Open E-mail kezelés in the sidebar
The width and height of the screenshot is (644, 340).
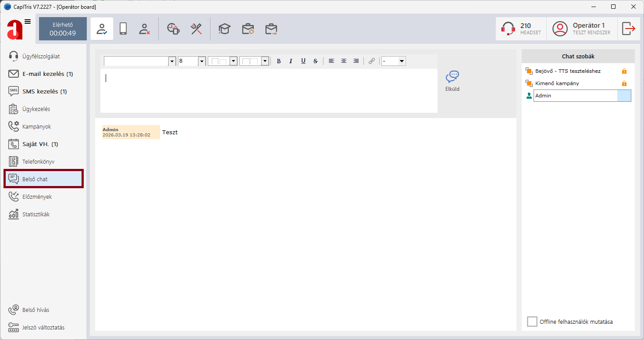point(47,74)
